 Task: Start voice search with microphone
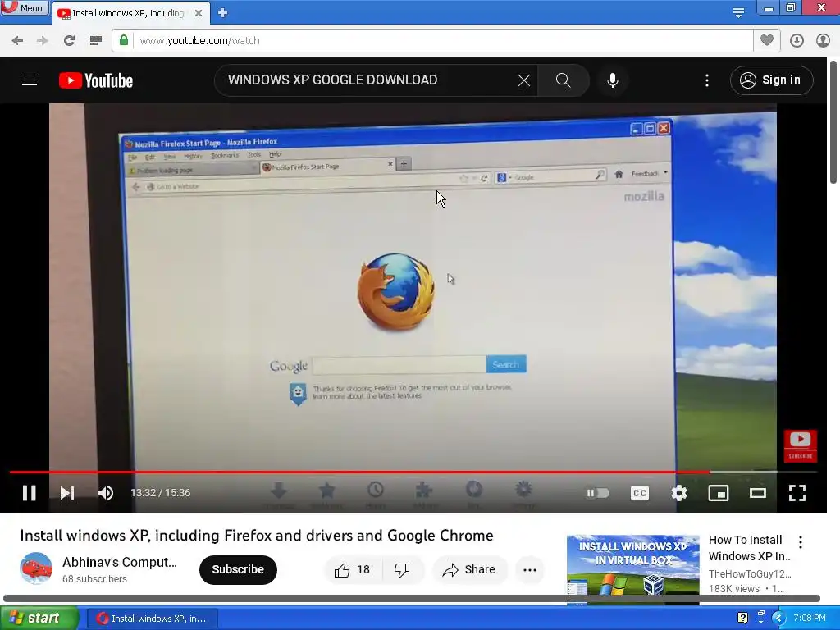613,80
